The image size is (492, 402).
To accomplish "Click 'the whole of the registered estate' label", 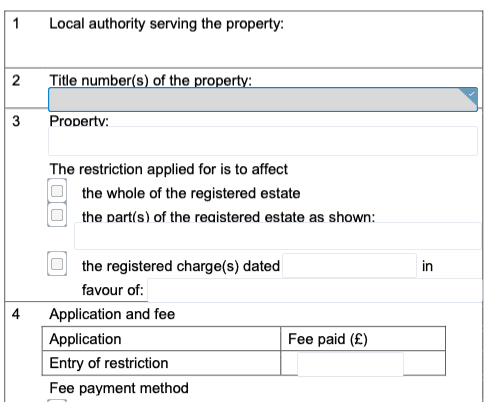I will (x=191, y=193).
